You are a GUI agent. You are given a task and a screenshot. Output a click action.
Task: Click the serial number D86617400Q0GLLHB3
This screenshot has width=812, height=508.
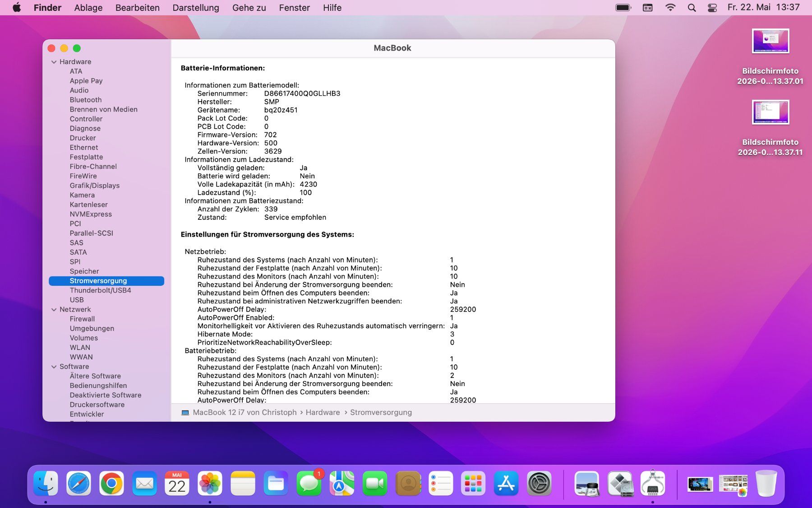point(302,93)
